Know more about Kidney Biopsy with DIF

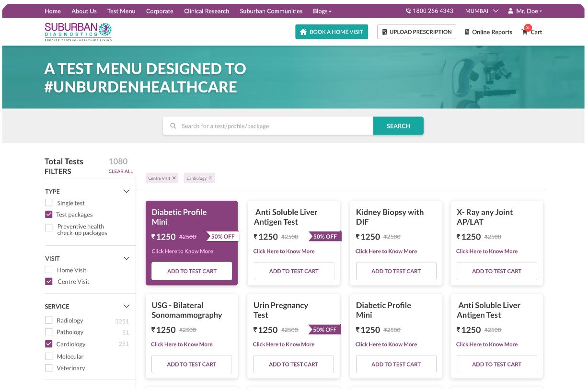(386, 251)
